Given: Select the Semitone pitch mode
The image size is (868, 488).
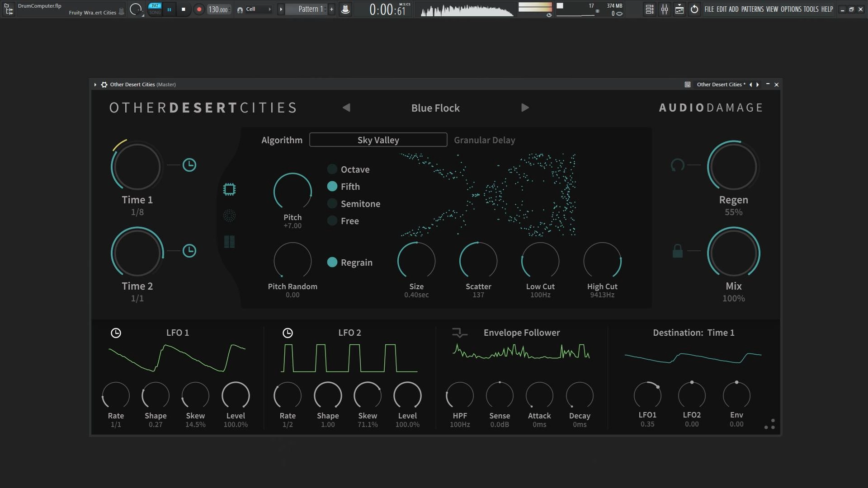Looking at the screenshot, I should [x=354, y=204].
